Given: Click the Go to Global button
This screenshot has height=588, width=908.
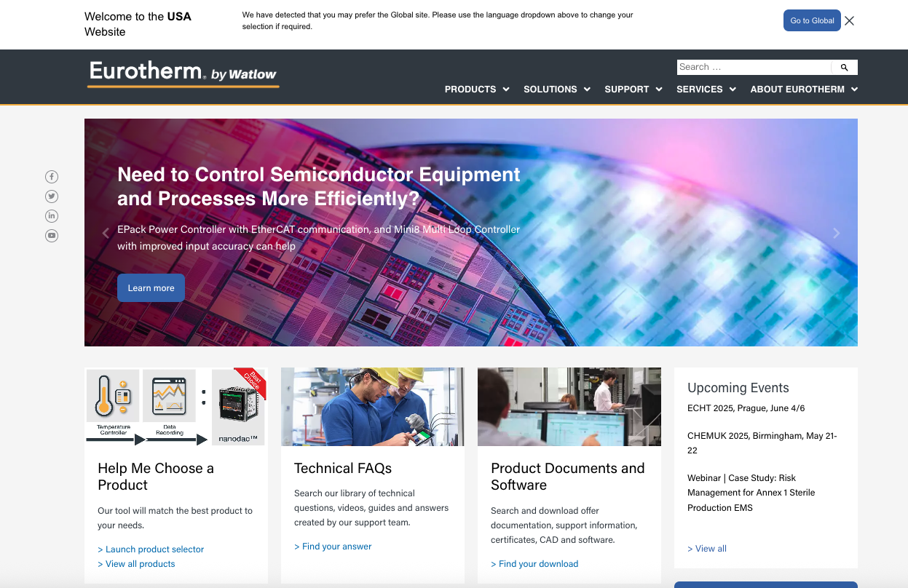Looking at the screenshot, I should click(x=812, y=20).
